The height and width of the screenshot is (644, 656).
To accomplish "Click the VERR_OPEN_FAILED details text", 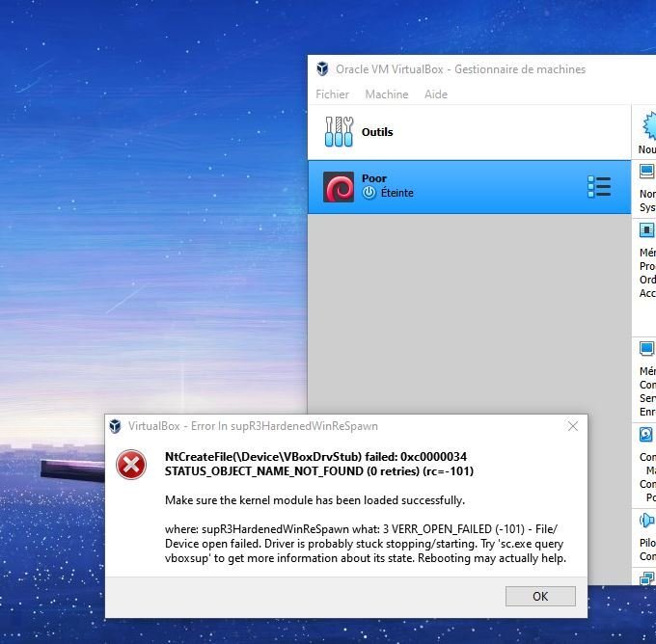I will tap(366, 544).
